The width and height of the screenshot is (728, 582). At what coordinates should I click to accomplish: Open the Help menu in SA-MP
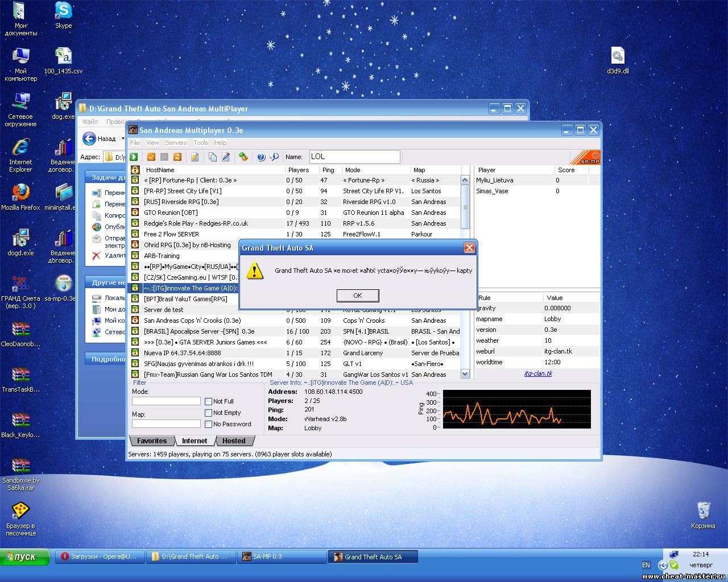click(220, 143)
